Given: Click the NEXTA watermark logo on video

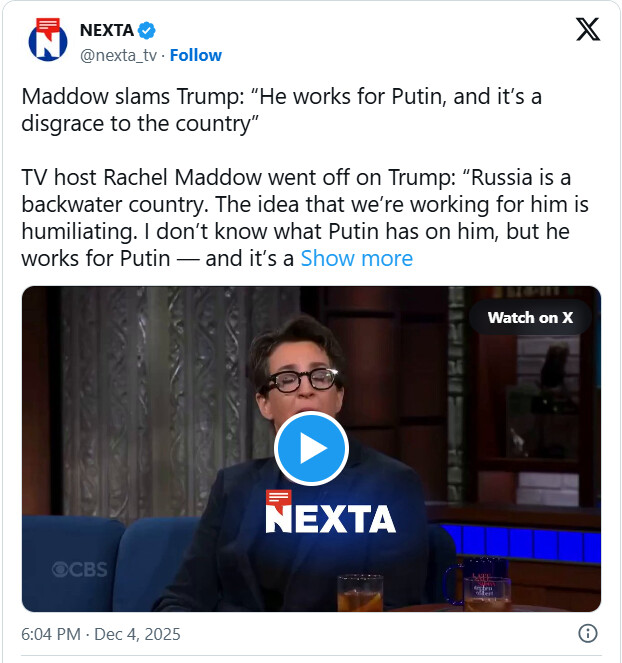Looking at the screenshot, I should (x=330, y=512).
